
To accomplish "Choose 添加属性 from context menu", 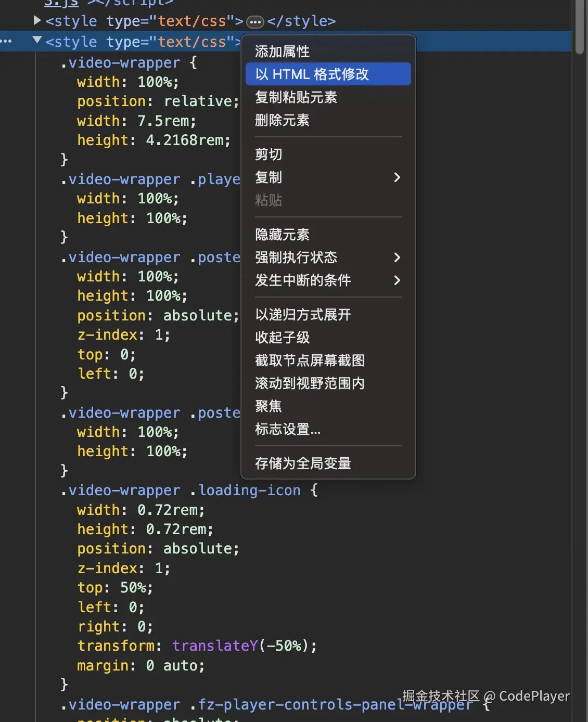I will (x=283, y=51).
